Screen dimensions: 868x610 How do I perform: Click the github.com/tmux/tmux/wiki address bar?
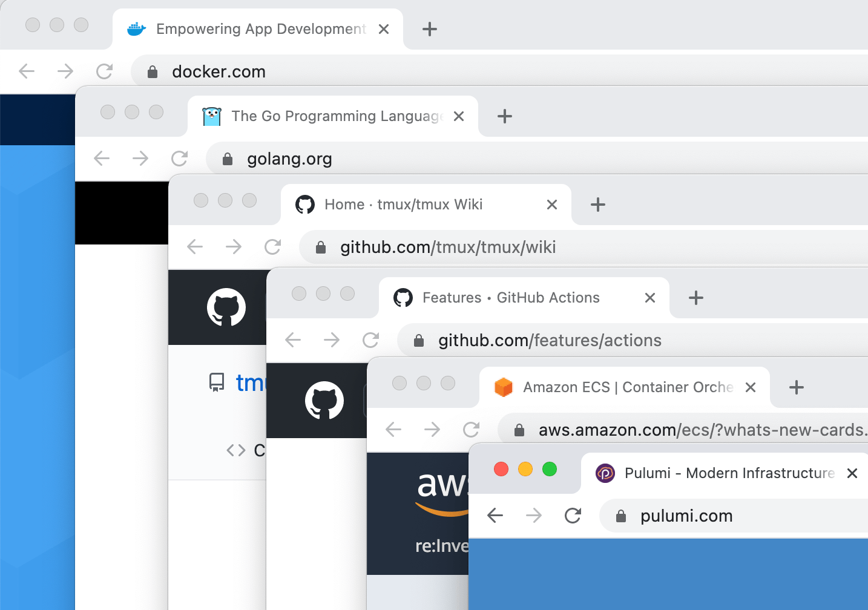(584, 247)
